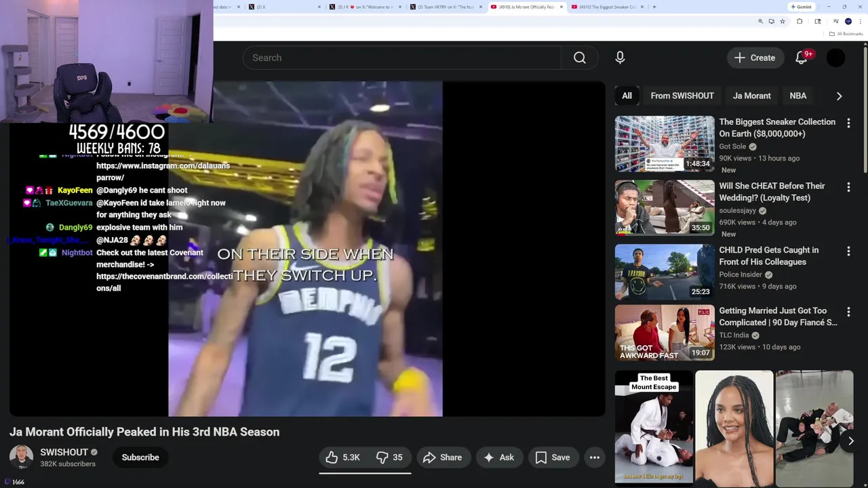The height and width of the screenshot is (488, 868).
Task: Like the video with thumbs up
Action: click(x=342, y=457)
